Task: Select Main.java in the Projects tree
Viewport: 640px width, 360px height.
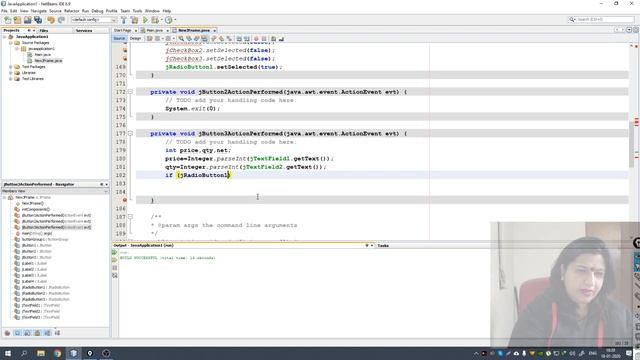Action: pyautogui.click(x=42, y=55)
